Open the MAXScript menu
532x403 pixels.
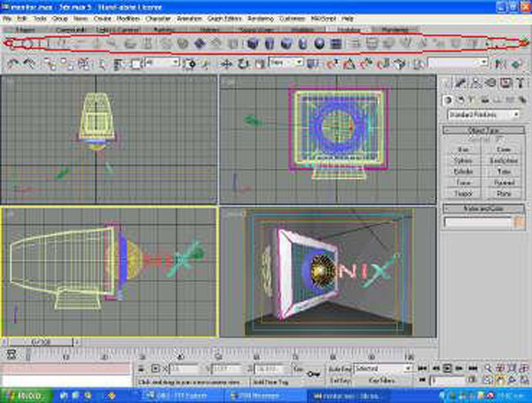[323, 19]
